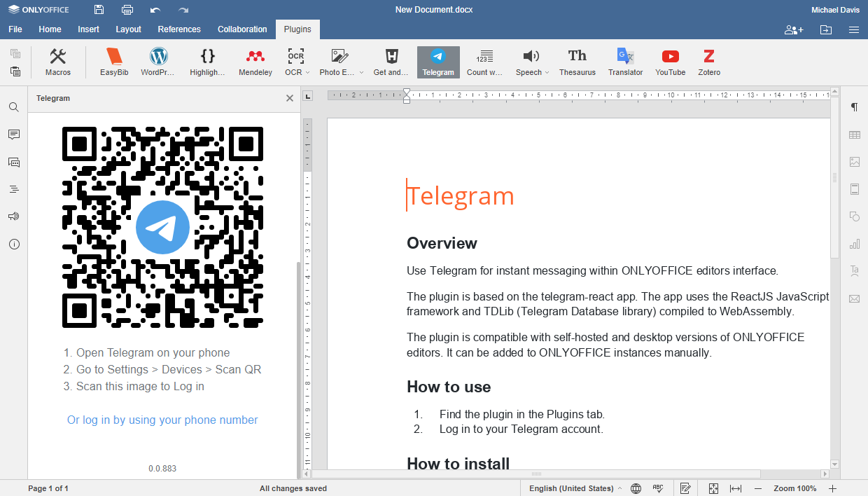Open the About info icon
This screenshot has width=868, height=496.
pyautogui.click(x=14, y=244)
